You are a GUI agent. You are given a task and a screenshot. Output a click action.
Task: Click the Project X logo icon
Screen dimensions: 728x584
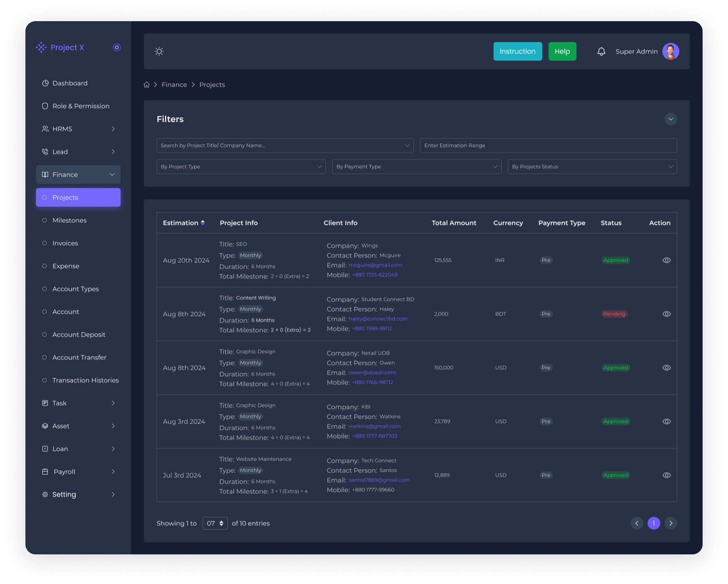tap(41, 47)
